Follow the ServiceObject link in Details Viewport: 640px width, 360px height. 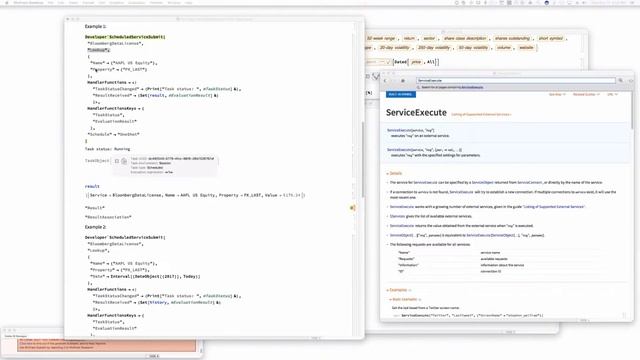(482, 182)
